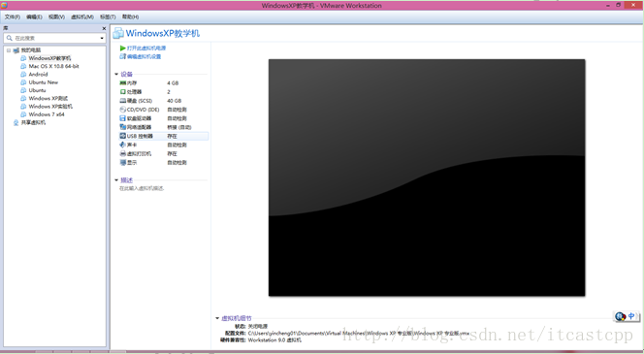Viewport: 644px width, 354px height.
Task: Select Mac OS X 10.8 64-bit VM
Action: click(x=53, y=66)
